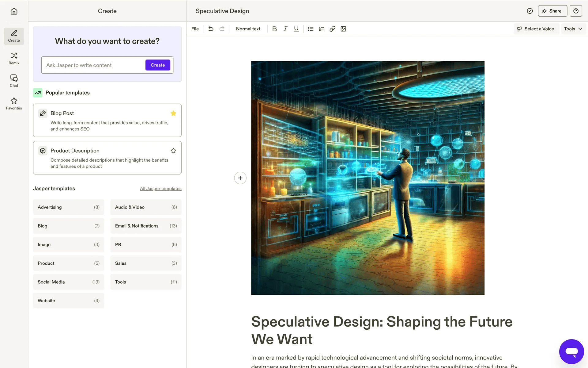Click the purple Create button
The width and height of the screenshot is (588, 368).
pos(158,65)
